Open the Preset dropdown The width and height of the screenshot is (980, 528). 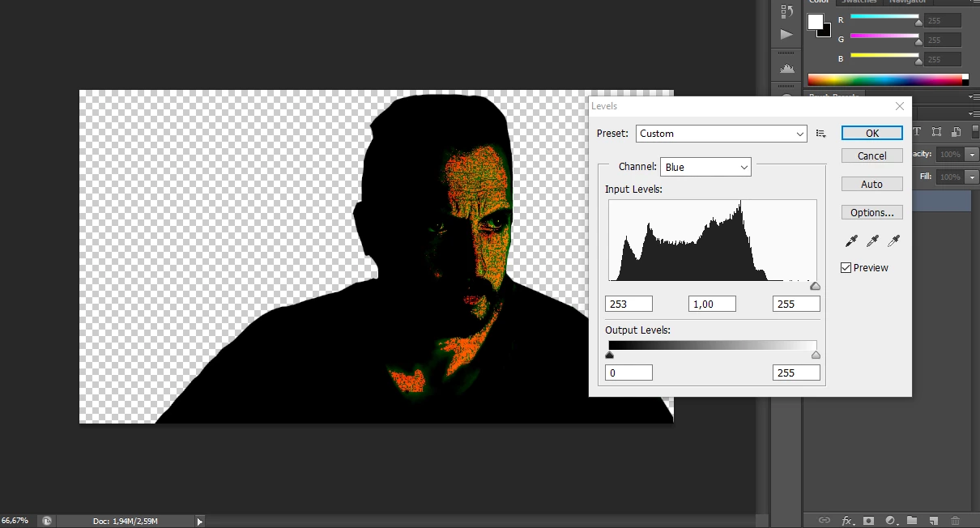[722, 134]
